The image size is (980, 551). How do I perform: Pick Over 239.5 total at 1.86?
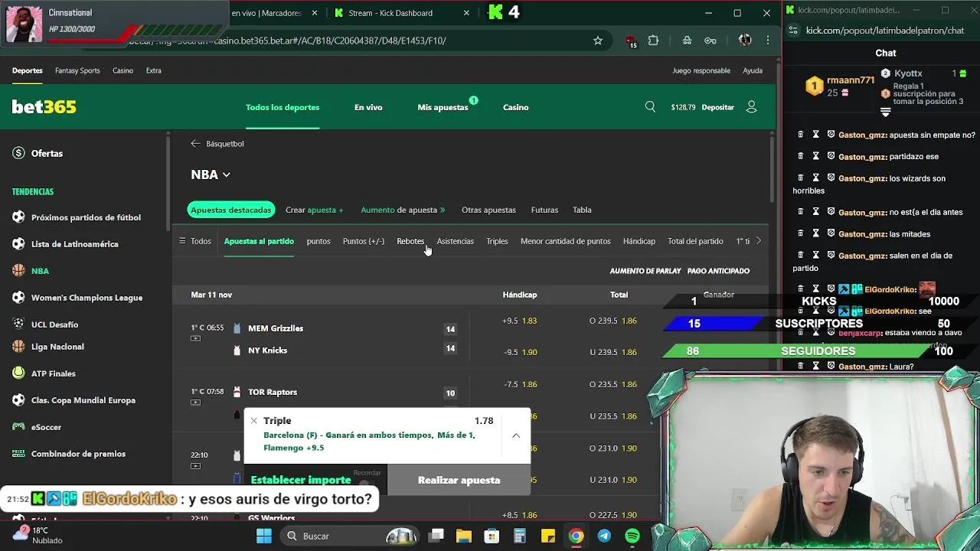613,321
